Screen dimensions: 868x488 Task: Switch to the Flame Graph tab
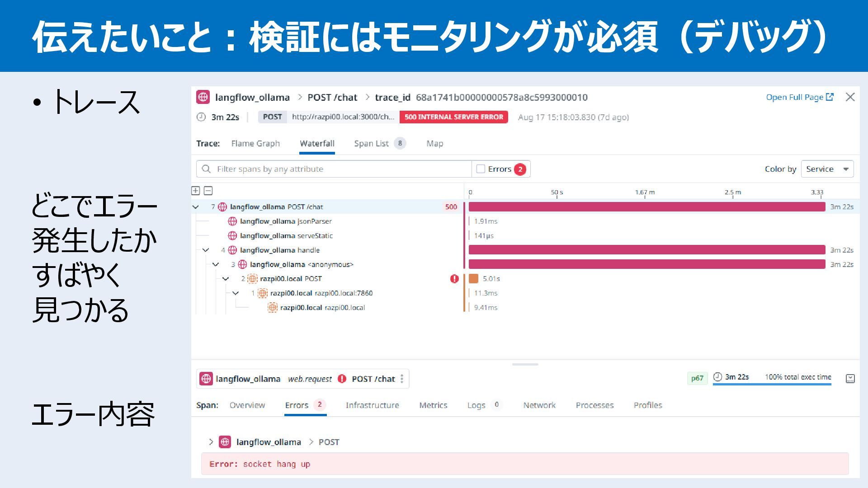pos(255,144)
